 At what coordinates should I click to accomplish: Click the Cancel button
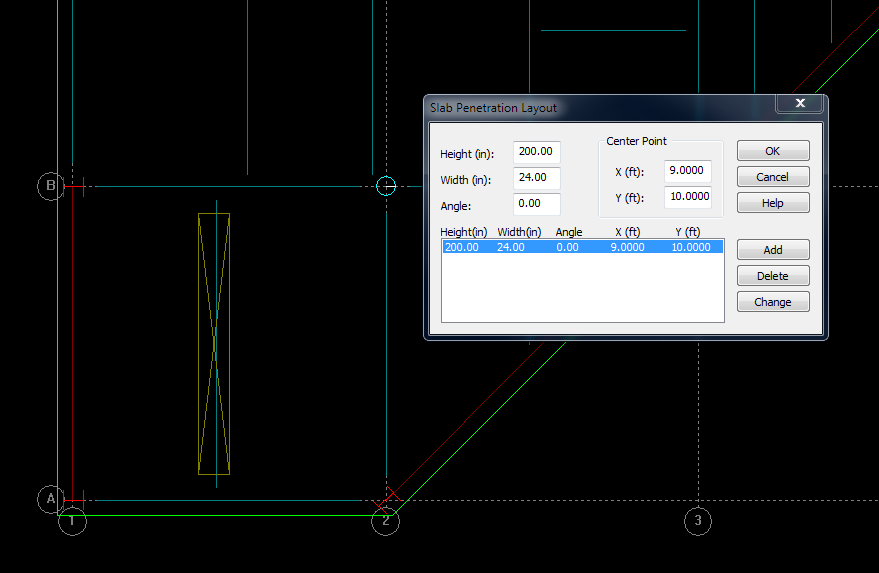tap(773, 177)
